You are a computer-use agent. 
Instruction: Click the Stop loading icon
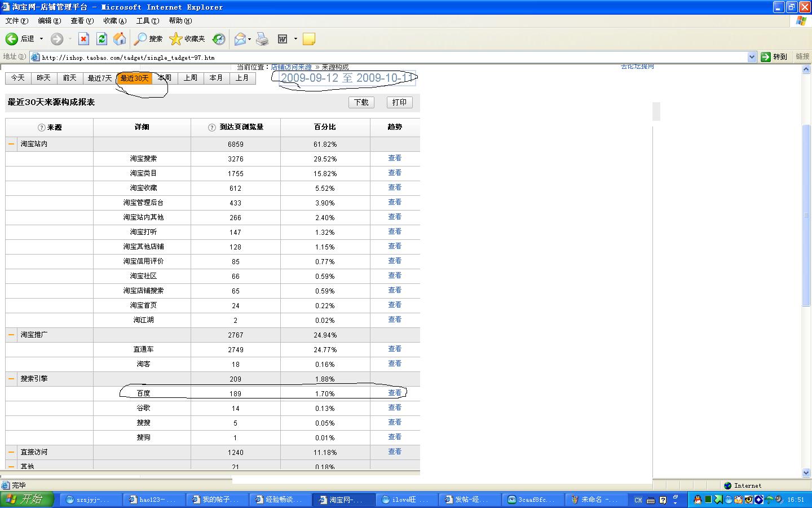83,39
